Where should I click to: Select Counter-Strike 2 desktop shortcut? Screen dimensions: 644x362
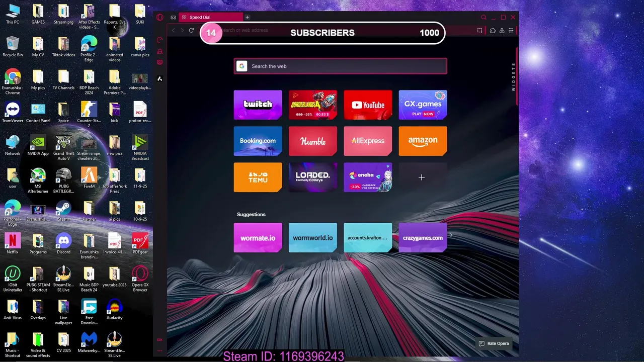tap(89, 115)
